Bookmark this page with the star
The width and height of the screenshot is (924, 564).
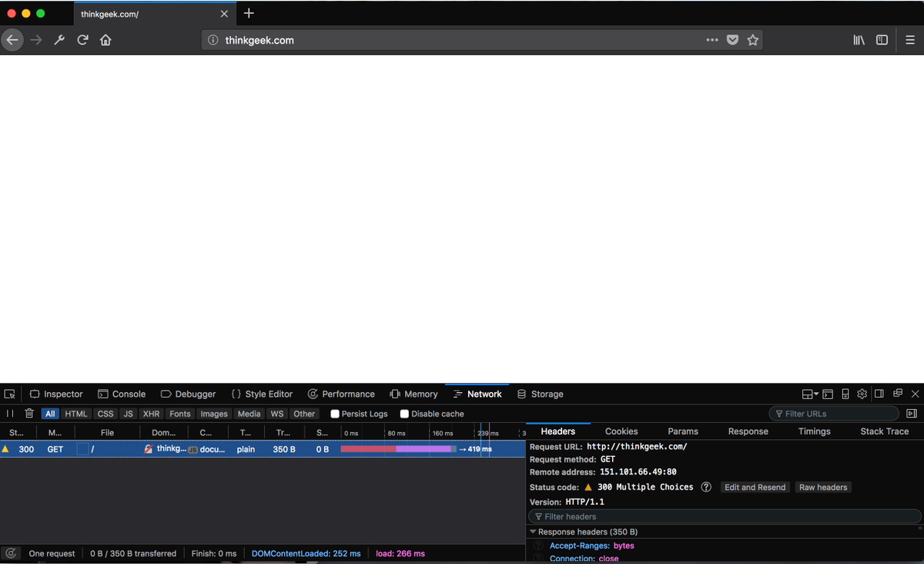click(753, 40)
